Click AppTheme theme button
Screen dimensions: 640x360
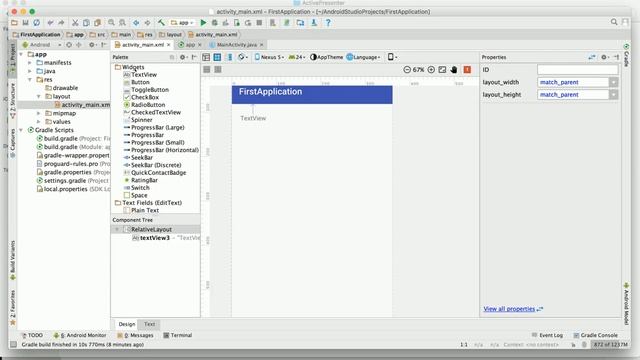coord(327,57)
